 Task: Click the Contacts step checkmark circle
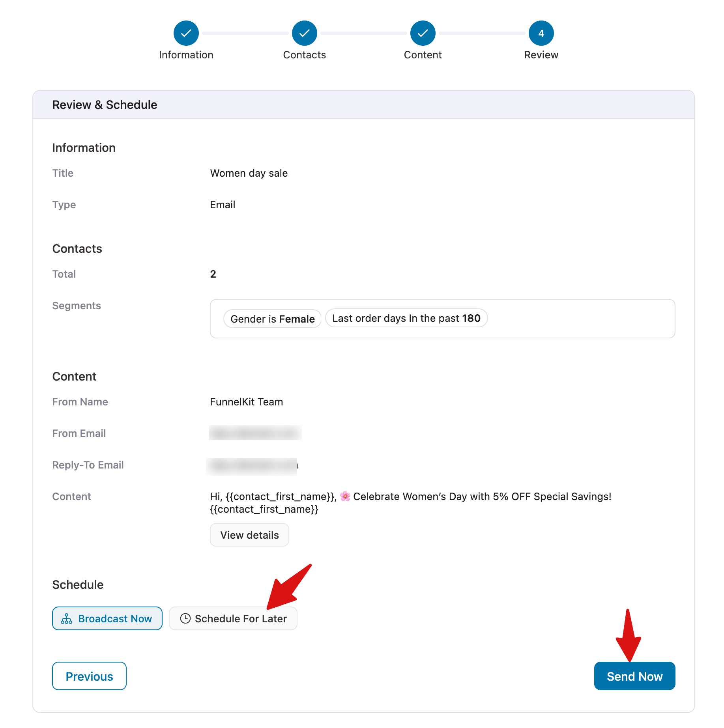tap(304, 33)
